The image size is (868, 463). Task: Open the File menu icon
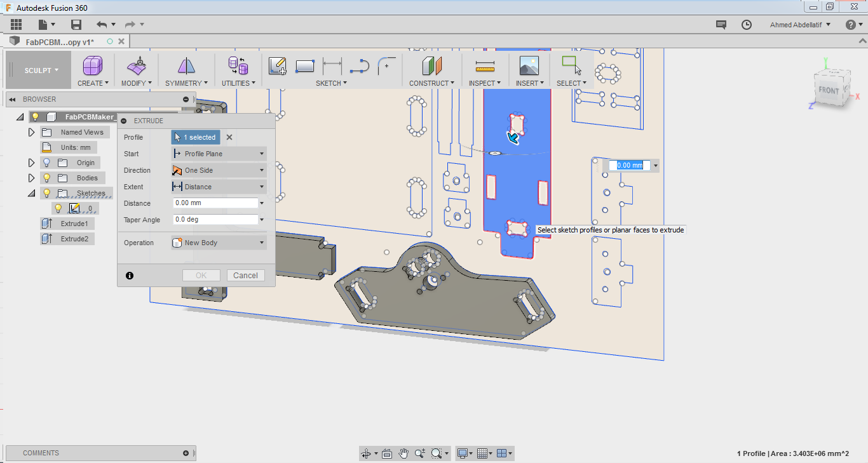[46, 25]
